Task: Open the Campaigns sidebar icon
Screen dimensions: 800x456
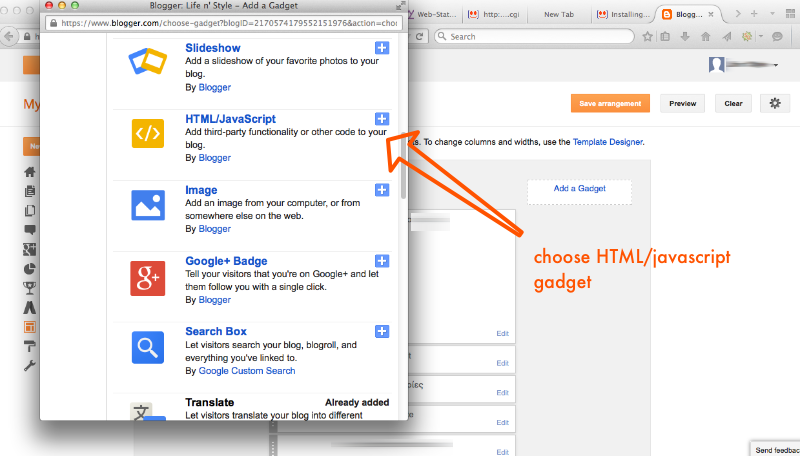Action: click(30, 308)
